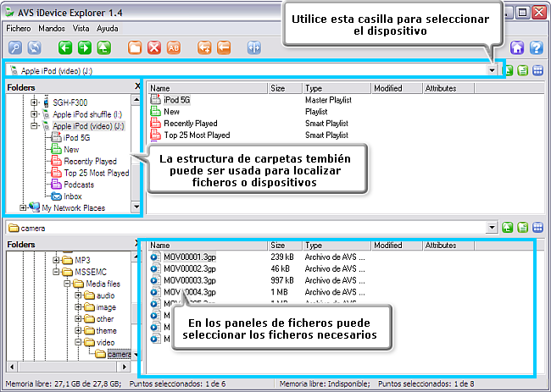Click the magnifier search icon in toolbar

click(x=15, y=47)
